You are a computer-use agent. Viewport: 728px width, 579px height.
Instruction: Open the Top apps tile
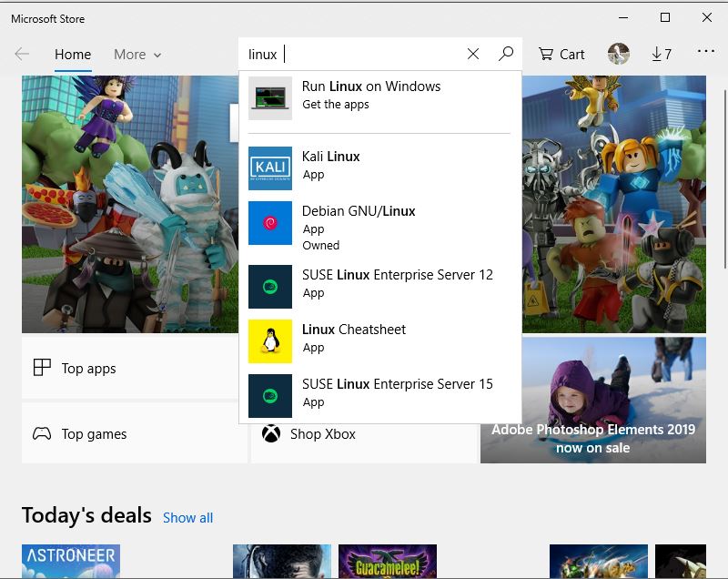(134, 368)
